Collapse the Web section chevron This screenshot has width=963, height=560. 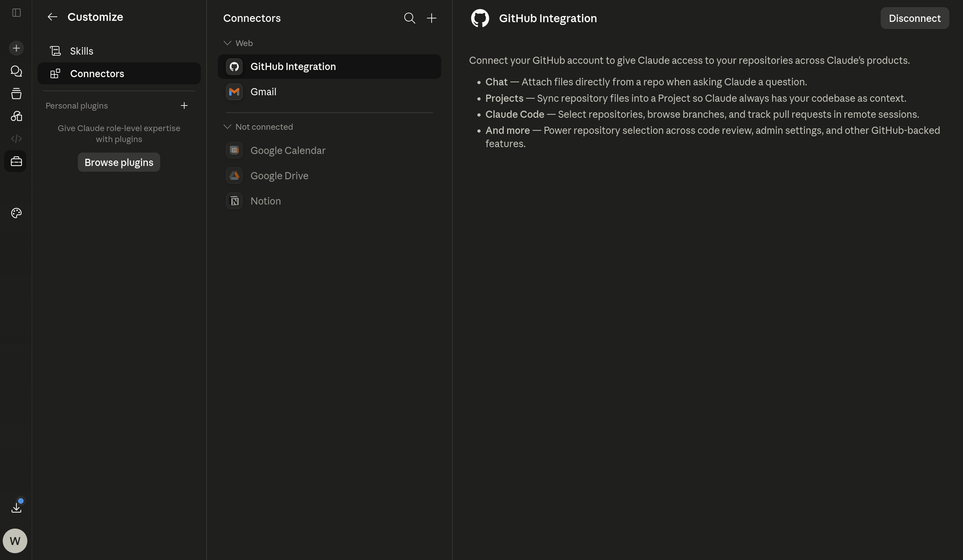(227, 43)
